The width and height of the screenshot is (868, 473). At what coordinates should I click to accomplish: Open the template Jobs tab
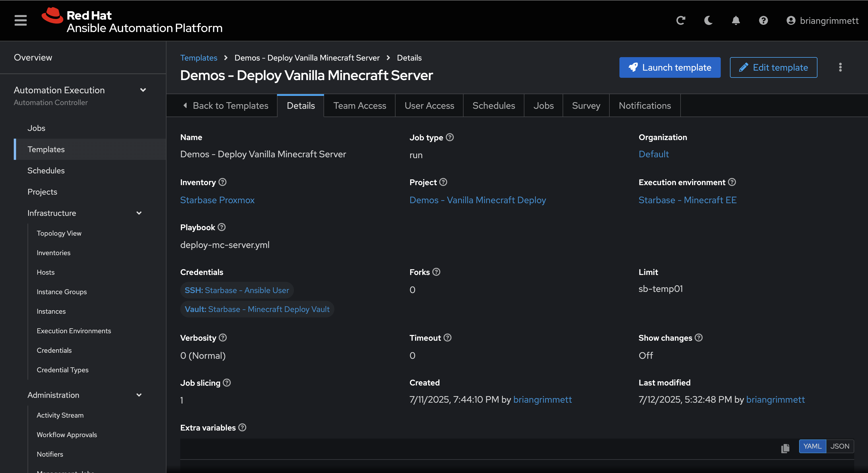pos(544,105)
